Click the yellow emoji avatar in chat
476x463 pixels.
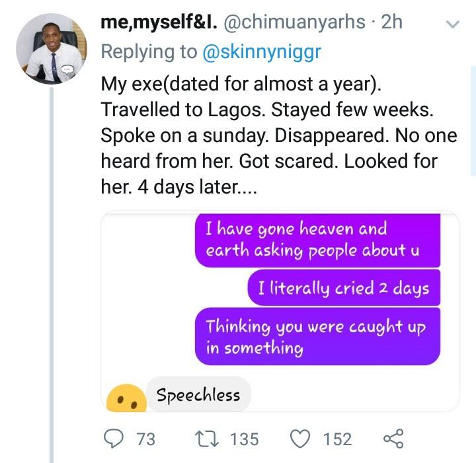click(x=126, y=399)
